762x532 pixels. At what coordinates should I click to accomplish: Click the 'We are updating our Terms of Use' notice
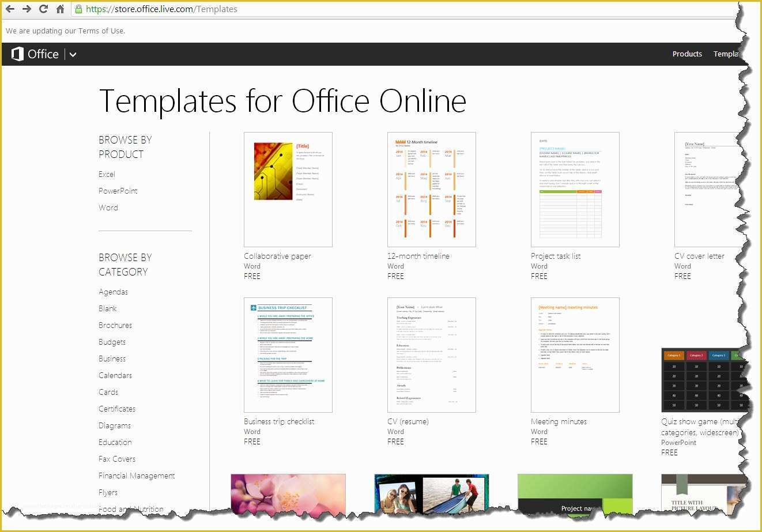tap(65, 31)
